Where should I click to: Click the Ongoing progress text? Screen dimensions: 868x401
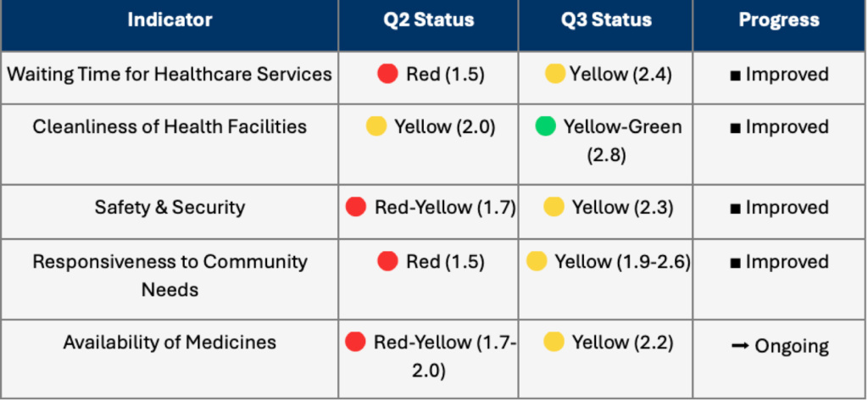click(x=792, y=346)
